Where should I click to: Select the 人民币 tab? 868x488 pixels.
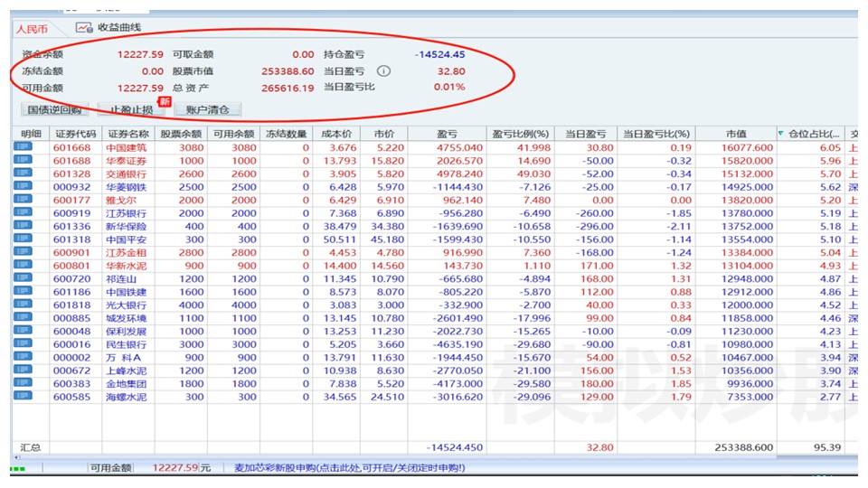point(32,29)
